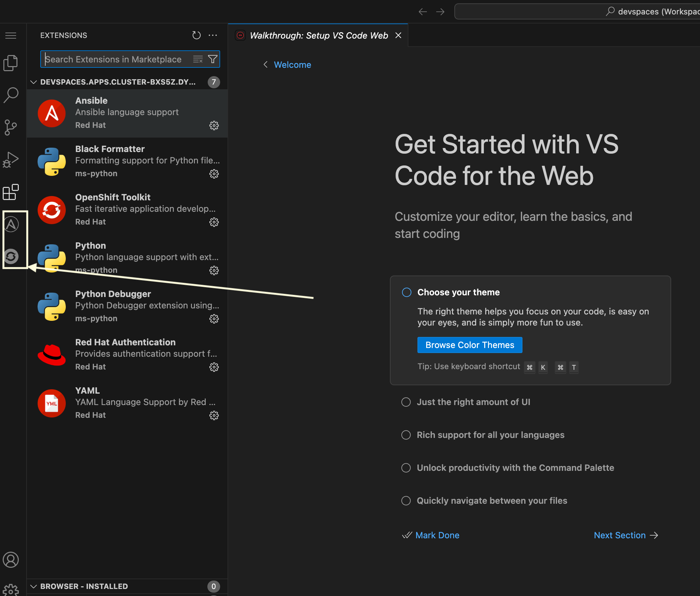Image resolution: width=700 pixels, height=596 pixels.
Task: Open the extension search filter options
Action: click(x=213, y=59)
